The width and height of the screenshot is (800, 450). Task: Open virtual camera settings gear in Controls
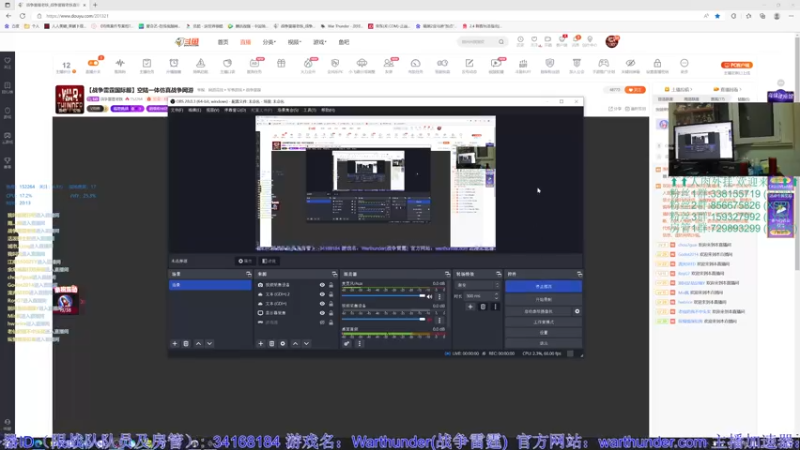(577, 311)
